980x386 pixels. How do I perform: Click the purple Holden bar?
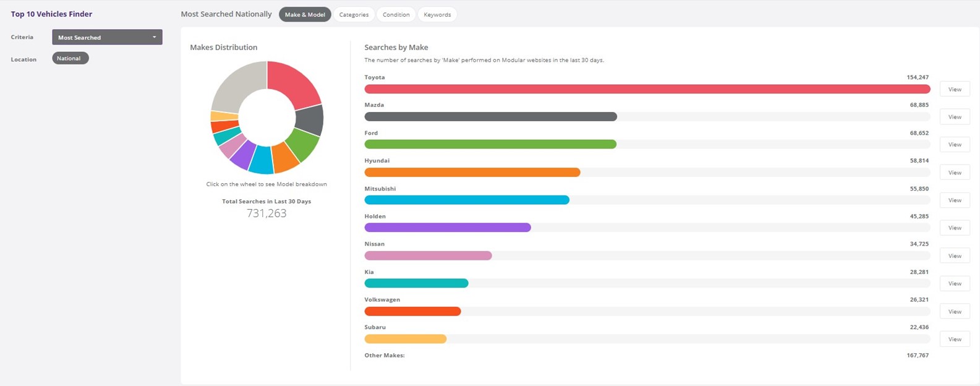pyautogui.click(x=448, y=228)
